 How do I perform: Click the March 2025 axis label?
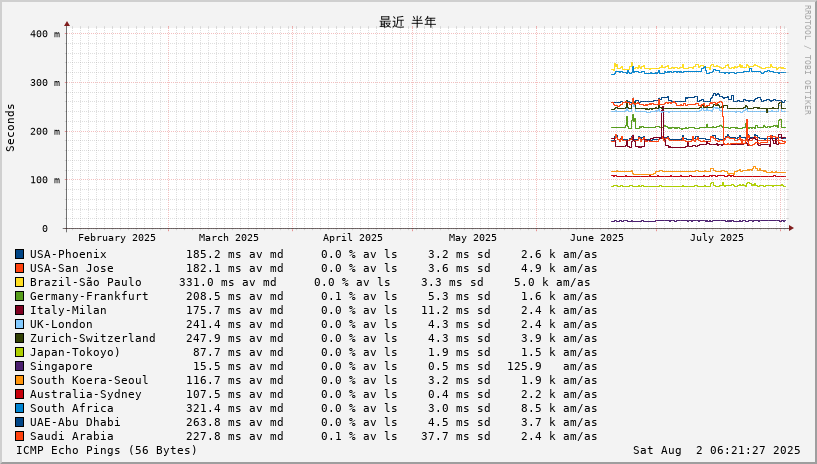228,237
